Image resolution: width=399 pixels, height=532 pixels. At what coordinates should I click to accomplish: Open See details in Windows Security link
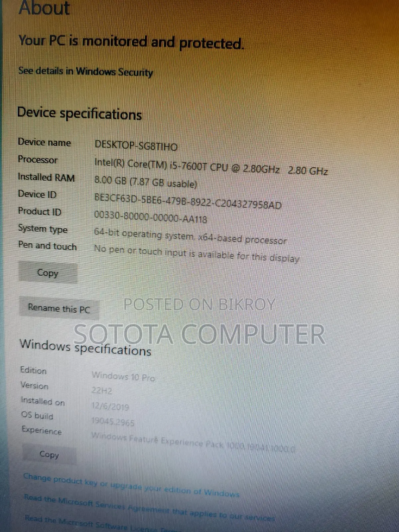pyautogui.click(x=85, y=71)
